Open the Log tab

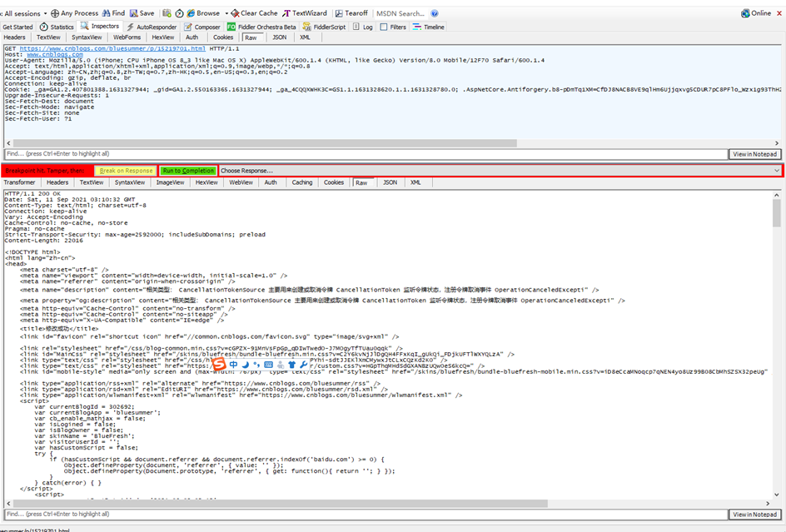pyautogui.click(x=363, y=27)
